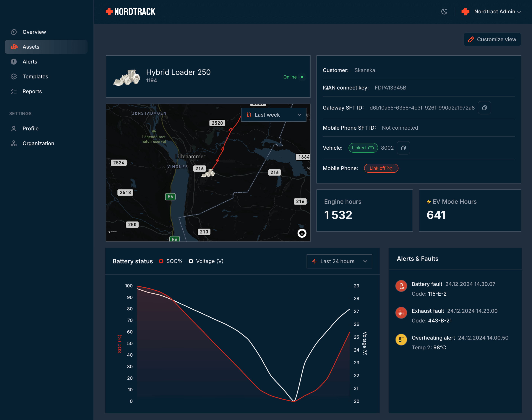This screenshot has width=532, height=420.
Task: Click the Linked vehicle badge
Action: click(363, 148)
